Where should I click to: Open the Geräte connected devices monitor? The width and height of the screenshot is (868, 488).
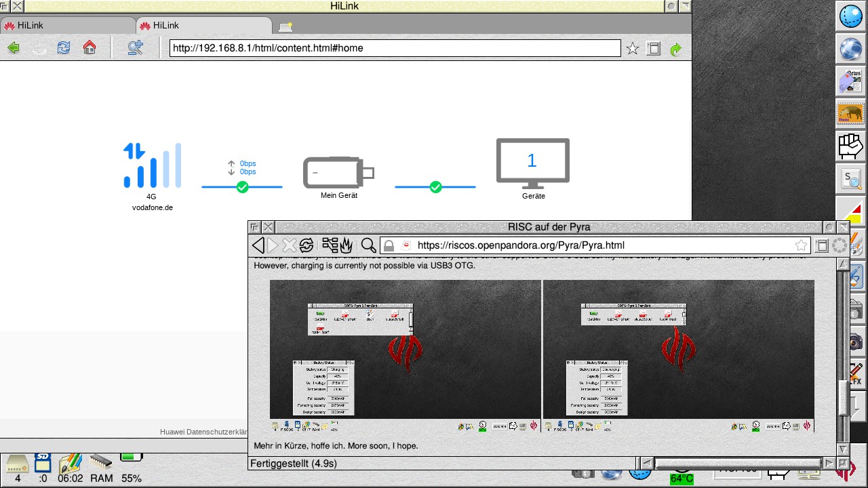click(532, 163)
